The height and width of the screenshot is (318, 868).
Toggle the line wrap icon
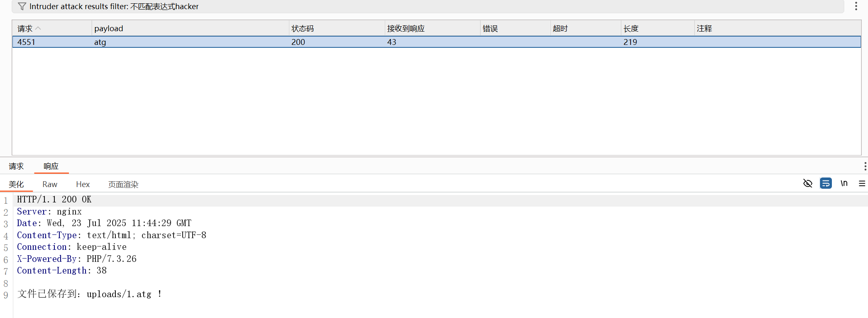(x=826, y=183)
